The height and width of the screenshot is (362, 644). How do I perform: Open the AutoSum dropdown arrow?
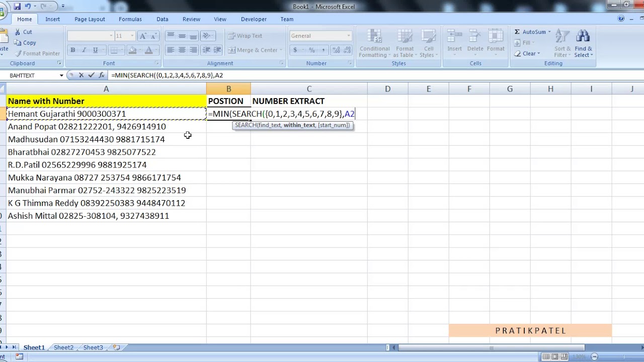coord(549,32)
